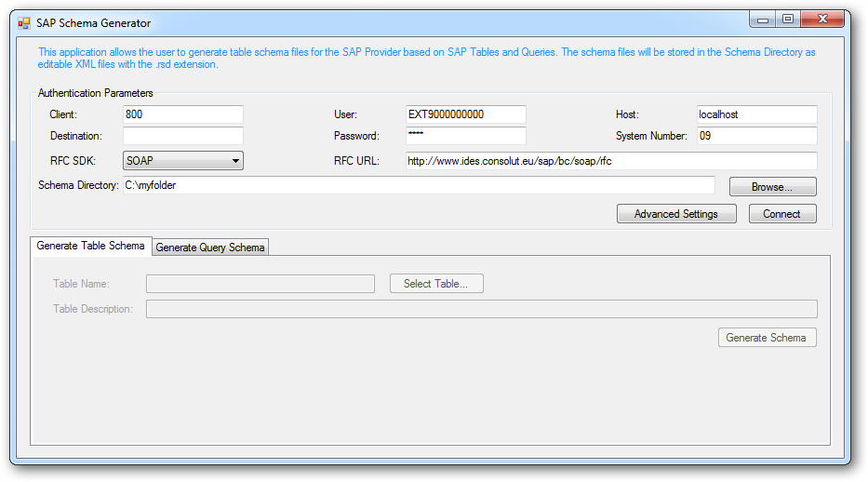Image resolution: width=868 pixels, height=482 pixels.
Task: Select the User field
Action: [x=465, y=114]
